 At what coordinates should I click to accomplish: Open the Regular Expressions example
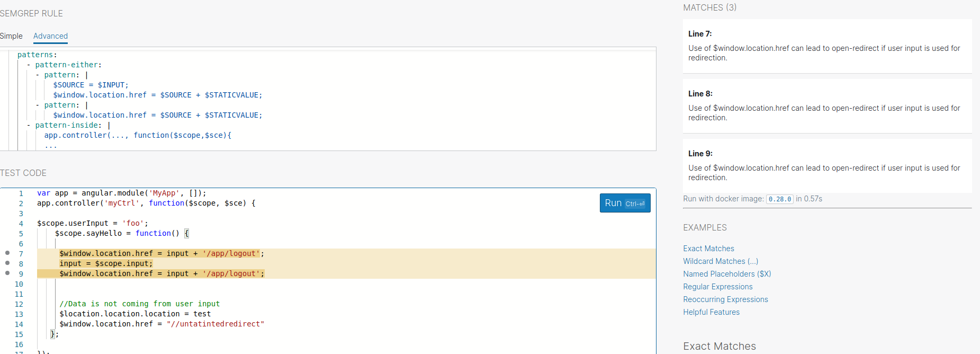717,287
